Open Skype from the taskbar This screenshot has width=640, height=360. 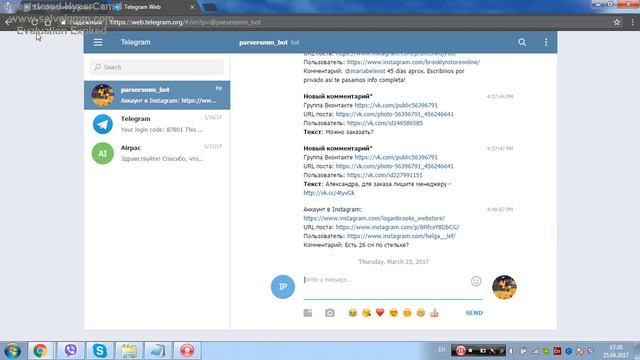point(100,351)
